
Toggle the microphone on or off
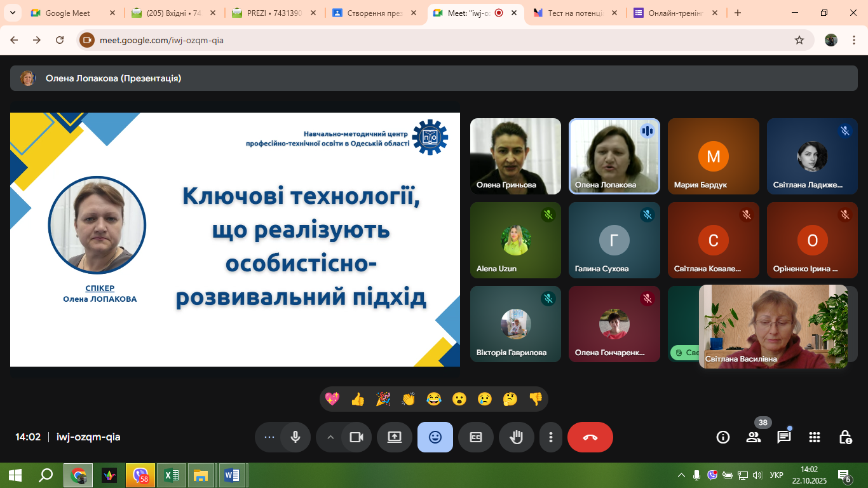[x=295, y=437]
